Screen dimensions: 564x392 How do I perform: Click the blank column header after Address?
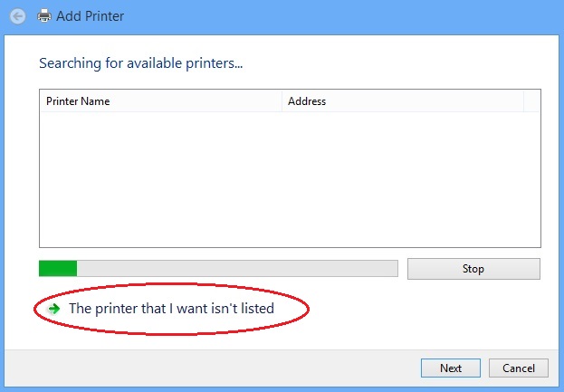[x=532, y=101]
